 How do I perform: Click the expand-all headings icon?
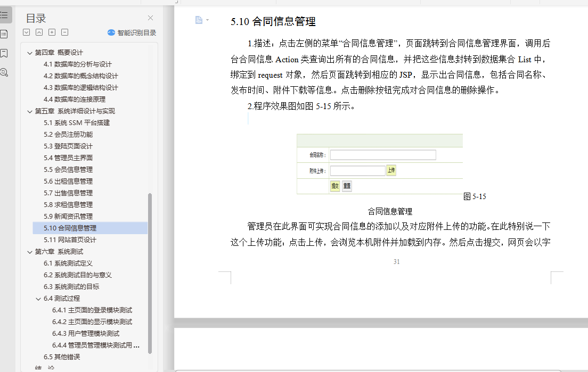click(x=26, y=32)
